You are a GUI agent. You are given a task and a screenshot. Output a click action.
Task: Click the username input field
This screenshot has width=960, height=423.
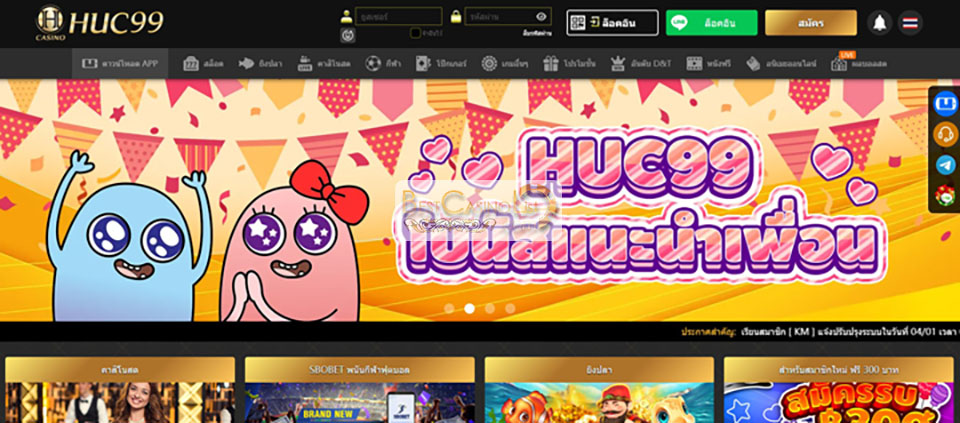click(x=399, y=17)
